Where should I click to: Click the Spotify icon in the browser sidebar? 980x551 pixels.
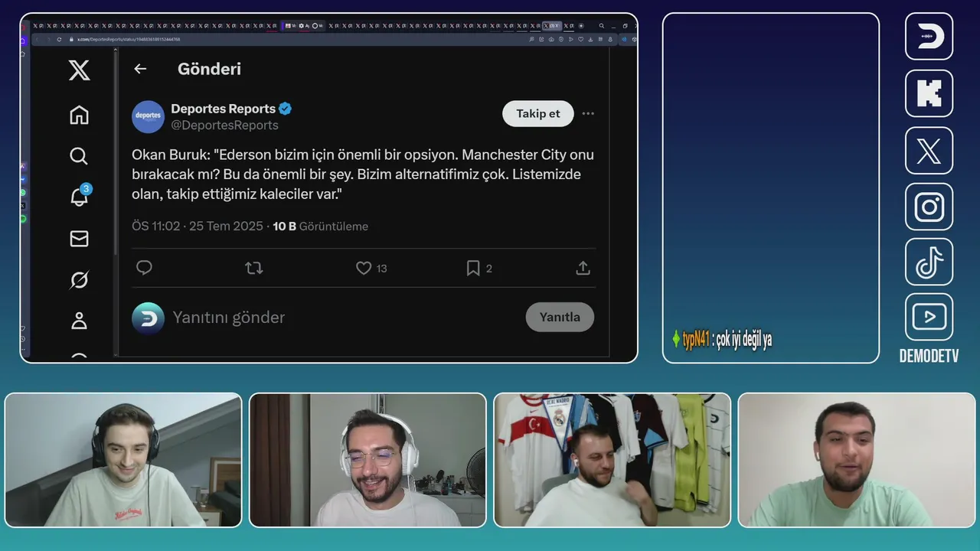23,219
